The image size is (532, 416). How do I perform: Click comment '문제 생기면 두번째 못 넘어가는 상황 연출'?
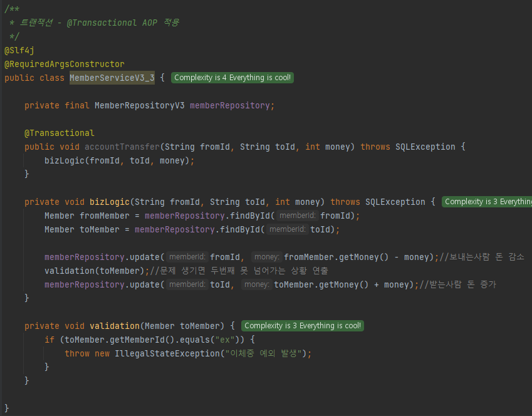coord(239,271)
